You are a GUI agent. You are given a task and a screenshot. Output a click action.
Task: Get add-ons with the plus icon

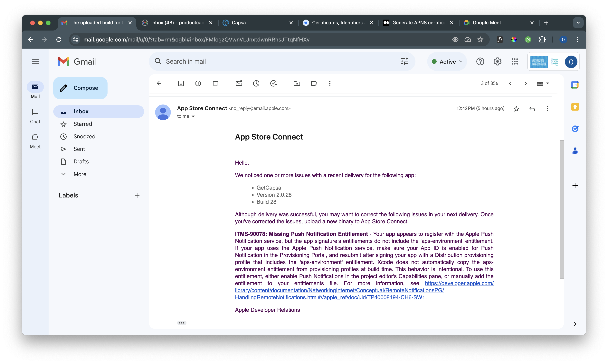(575, 186)
